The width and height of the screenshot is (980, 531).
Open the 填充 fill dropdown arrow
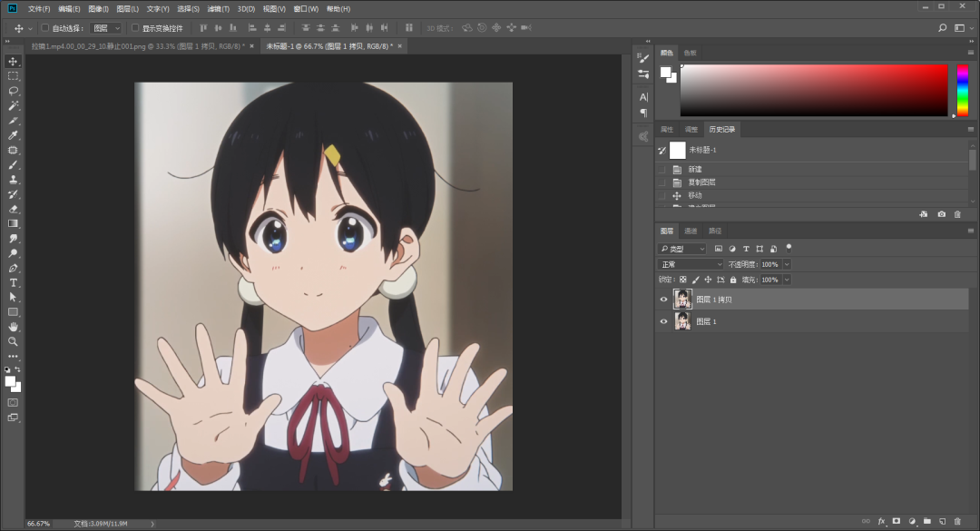(787, 280)
